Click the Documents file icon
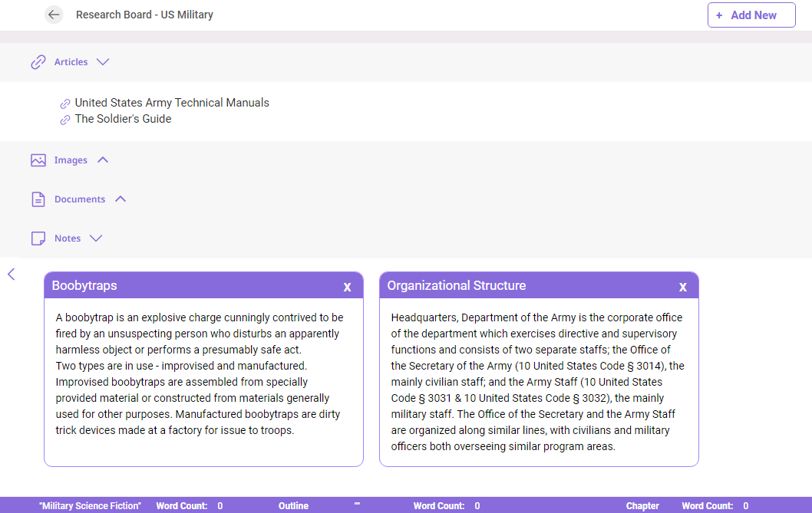This screenshot has height=513, width=812. tap(38, 199)
